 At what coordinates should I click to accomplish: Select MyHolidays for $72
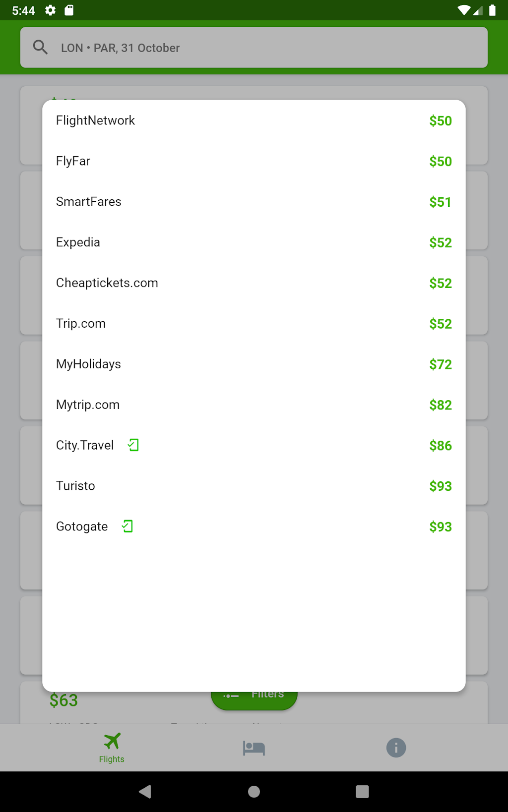pyautogui.click(x=254, y=364)
